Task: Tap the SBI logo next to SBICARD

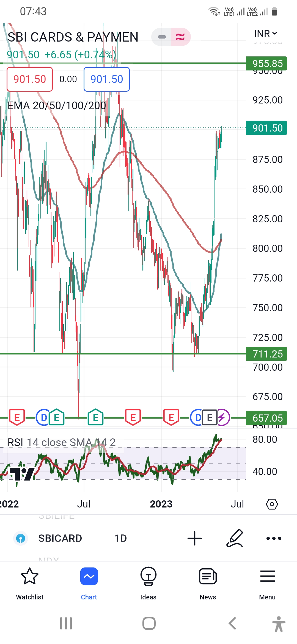Action: 21,538
